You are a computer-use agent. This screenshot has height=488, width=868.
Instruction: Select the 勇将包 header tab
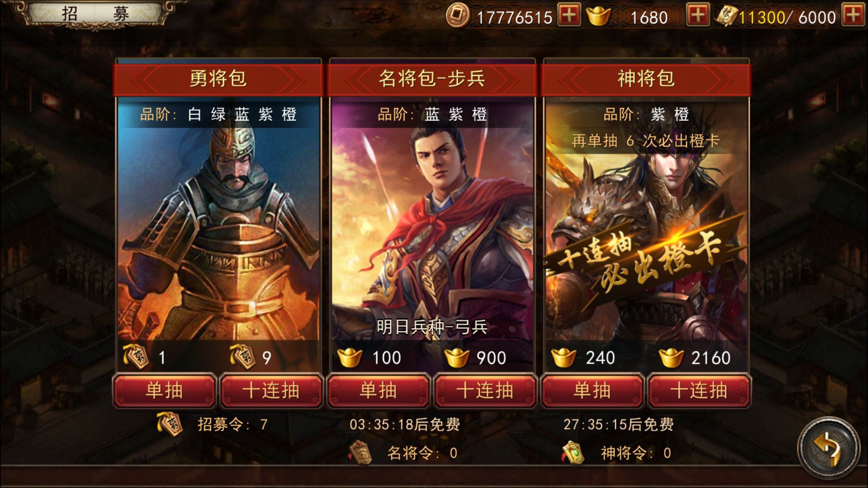click(218, 79)
